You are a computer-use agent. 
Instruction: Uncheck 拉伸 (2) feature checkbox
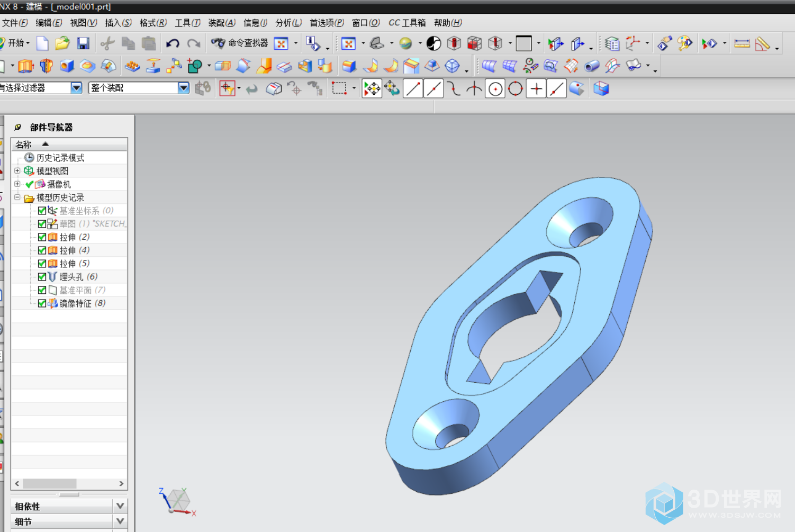tap(42, 237)
